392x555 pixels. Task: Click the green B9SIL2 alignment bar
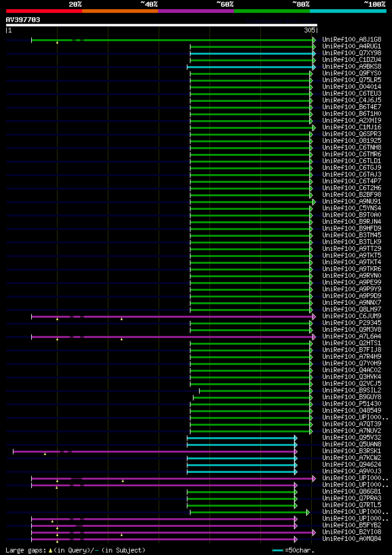tap(255, 391)
